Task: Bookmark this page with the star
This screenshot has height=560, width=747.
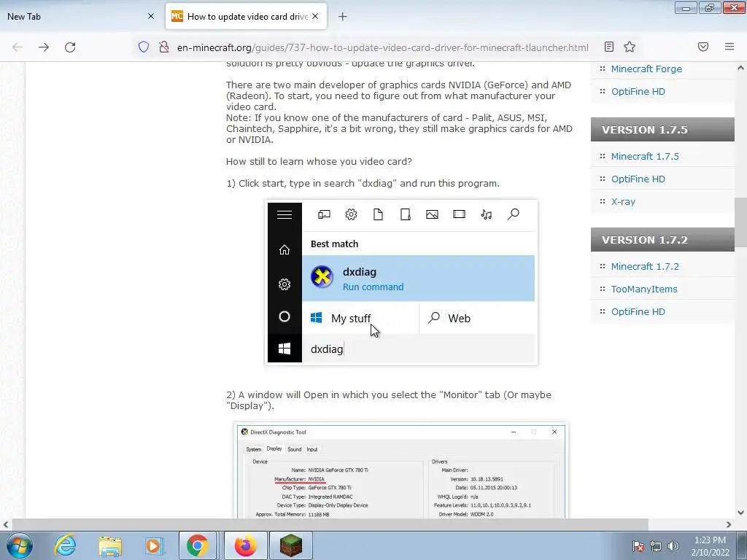Action: pyautogui.click(x=630, y=47)
